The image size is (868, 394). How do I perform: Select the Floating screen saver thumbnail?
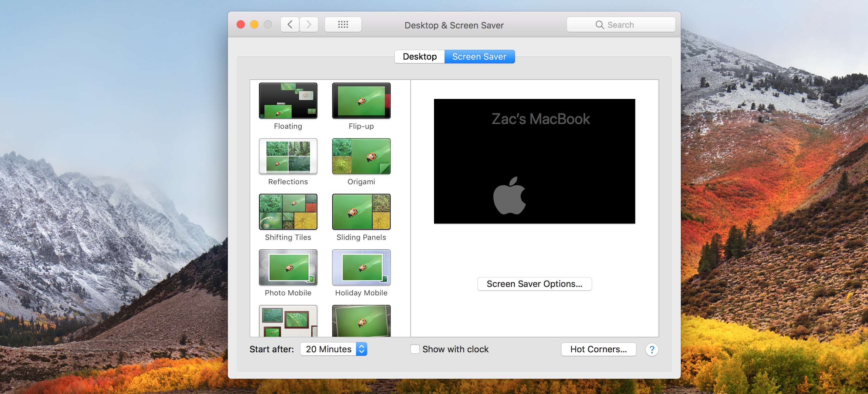[288, 101]
